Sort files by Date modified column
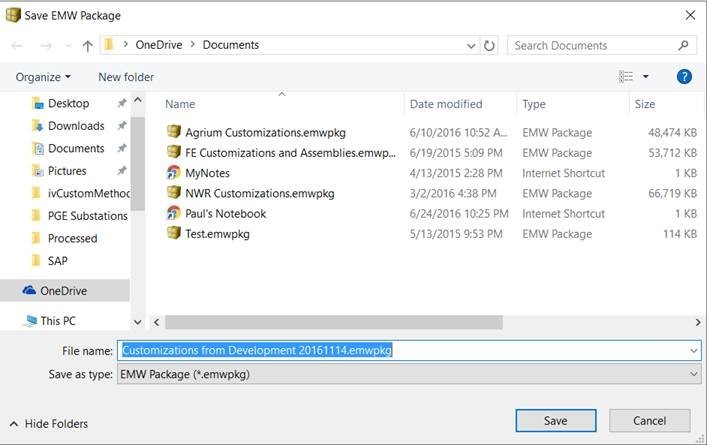The image size is (707, 445). (x=446, y=104)
